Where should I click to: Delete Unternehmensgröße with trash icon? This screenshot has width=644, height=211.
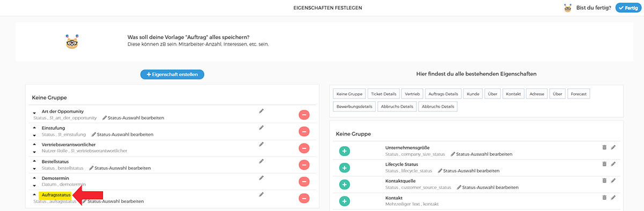point(604,147)
